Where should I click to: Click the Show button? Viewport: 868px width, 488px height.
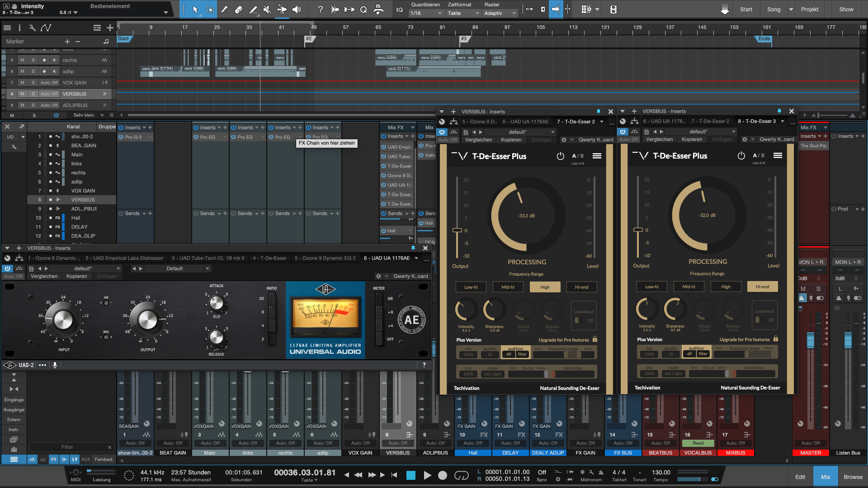[x=846, y=9]
